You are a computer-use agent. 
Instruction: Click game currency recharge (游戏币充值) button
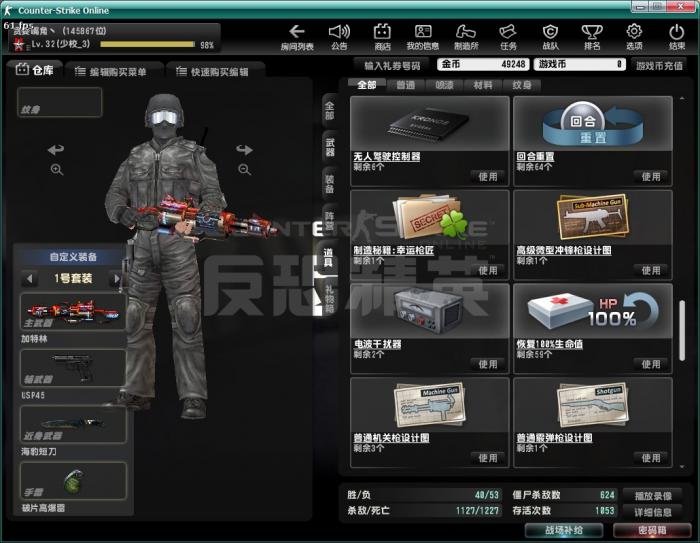click(659, 66)
